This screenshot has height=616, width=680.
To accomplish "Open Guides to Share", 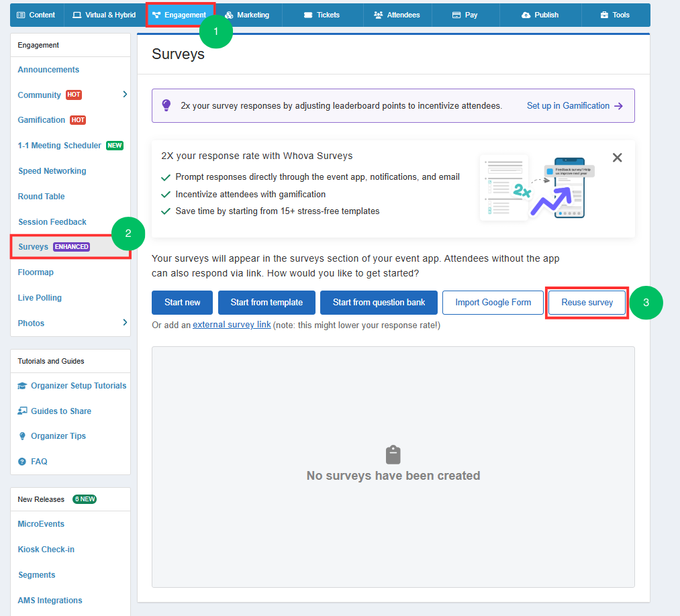I will 61,411.
